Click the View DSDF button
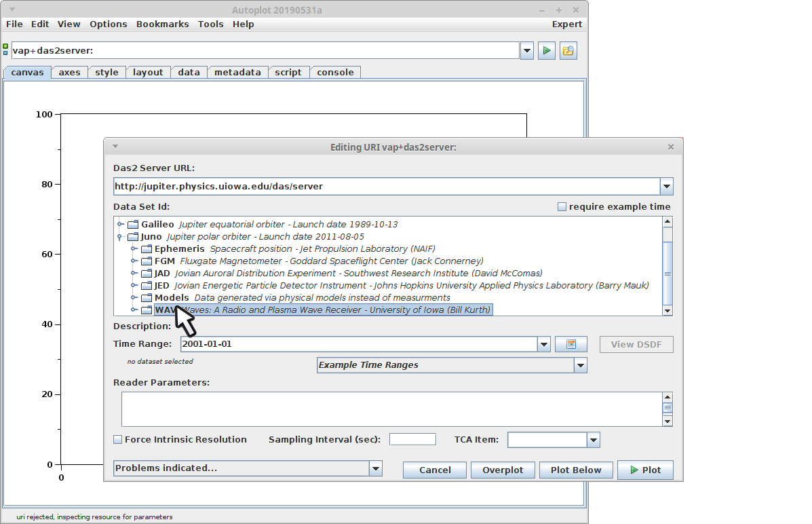812x524 pixels. (x=636, y=345)
